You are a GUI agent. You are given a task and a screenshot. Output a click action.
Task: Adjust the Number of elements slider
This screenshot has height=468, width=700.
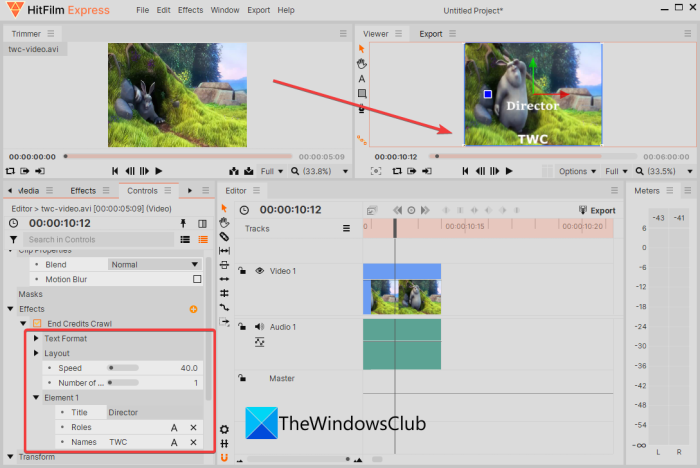click(123, 383)
